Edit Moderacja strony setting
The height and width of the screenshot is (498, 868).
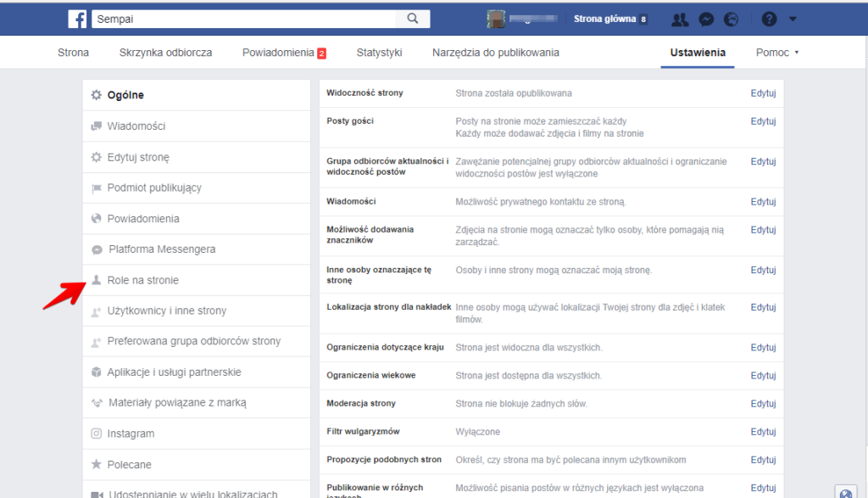pyautogui.click(x=763, y=404)
